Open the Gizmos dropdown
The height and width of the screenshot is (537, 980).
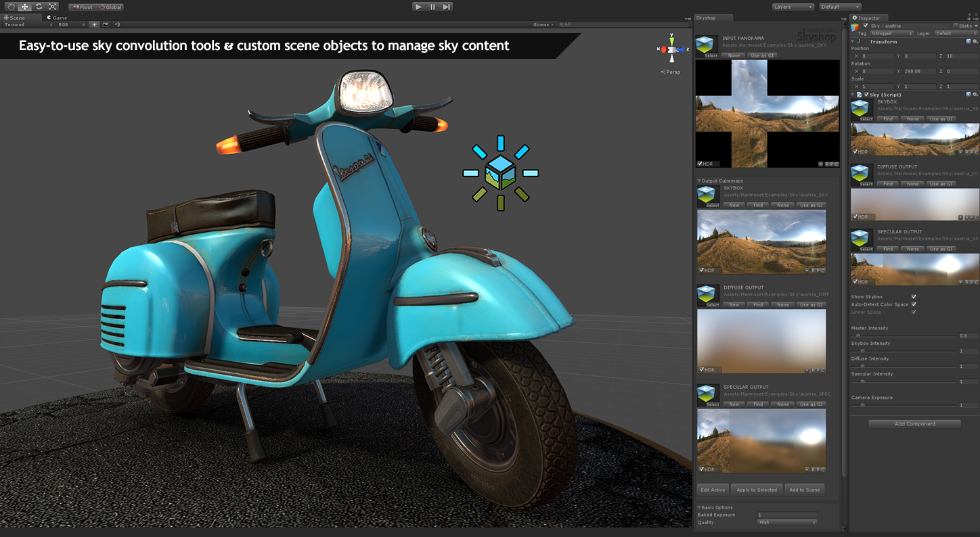point(543,24)
